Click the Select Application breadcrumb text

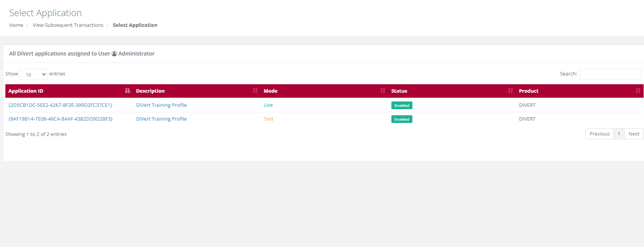[135, 25]
